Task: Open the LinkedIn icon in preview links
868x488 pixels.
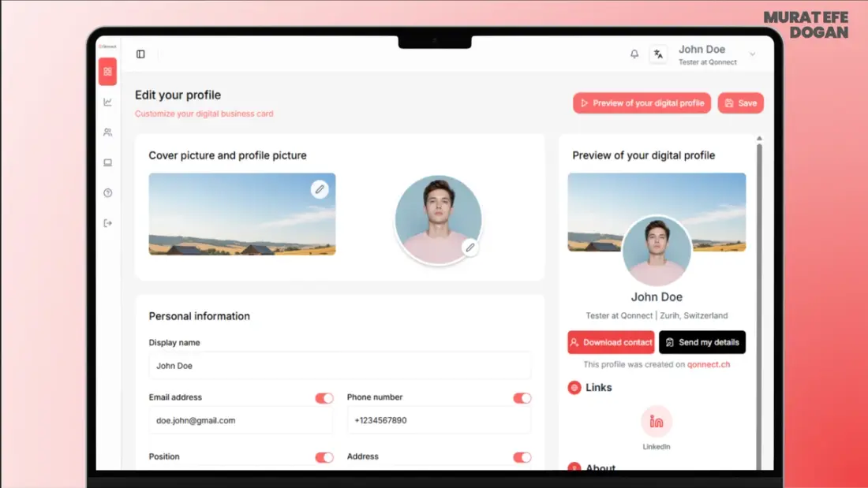Action: [657, 422]
